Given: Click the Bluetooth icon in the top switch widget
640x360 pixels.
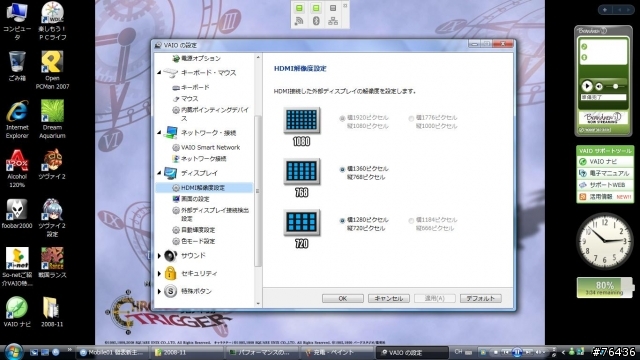Looking at the screenshot, I should (316, 21).
